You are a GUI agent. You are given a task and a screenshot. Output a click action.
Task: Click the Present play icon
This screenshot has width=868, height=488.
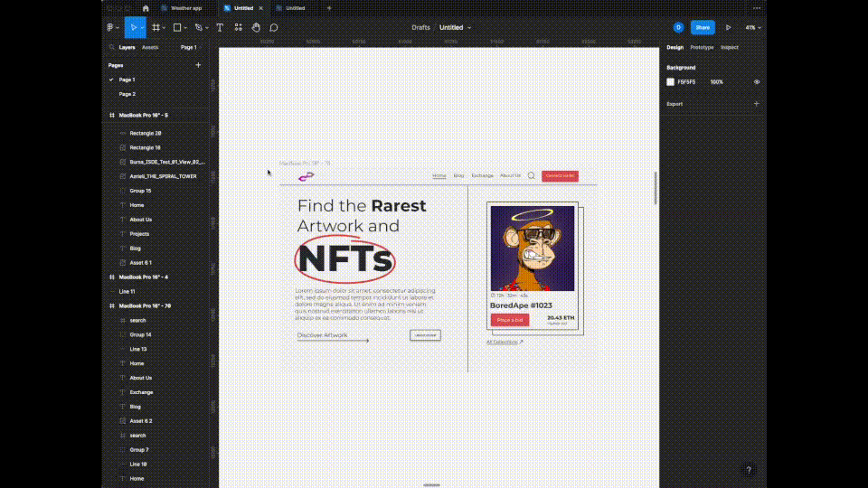[728, 27]
